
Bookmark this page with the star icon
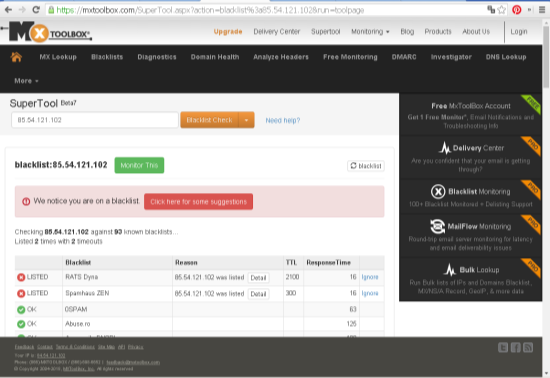[x=502, y=10]
